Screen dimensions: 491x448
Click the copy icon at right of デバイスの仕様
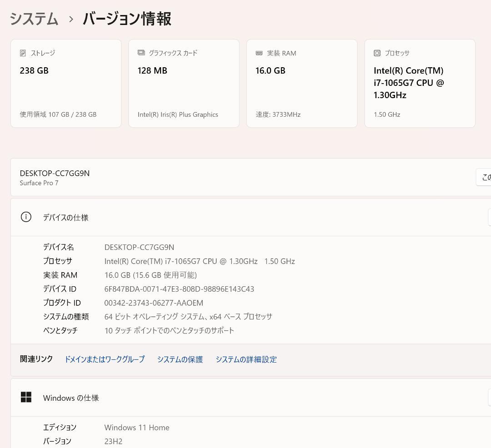pyautogui.click(x=490, y=217)
